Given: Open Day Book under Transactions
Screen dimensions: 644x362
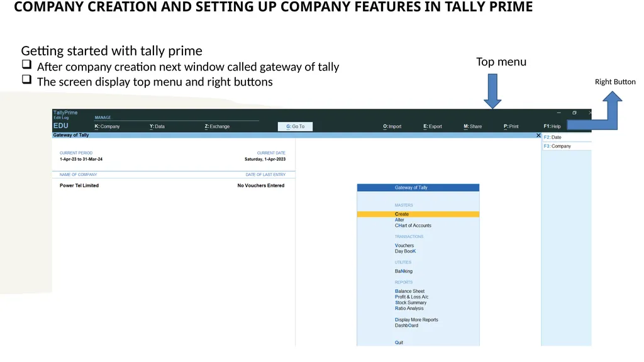Looking at the screenshot, I should tap(405, 251).
